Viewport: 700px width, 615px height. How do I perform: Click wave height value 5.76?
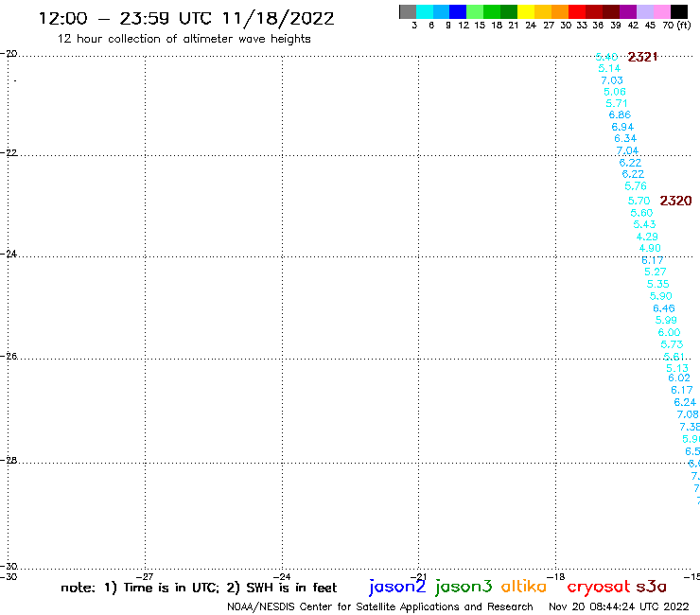click(x=636, y=185)
